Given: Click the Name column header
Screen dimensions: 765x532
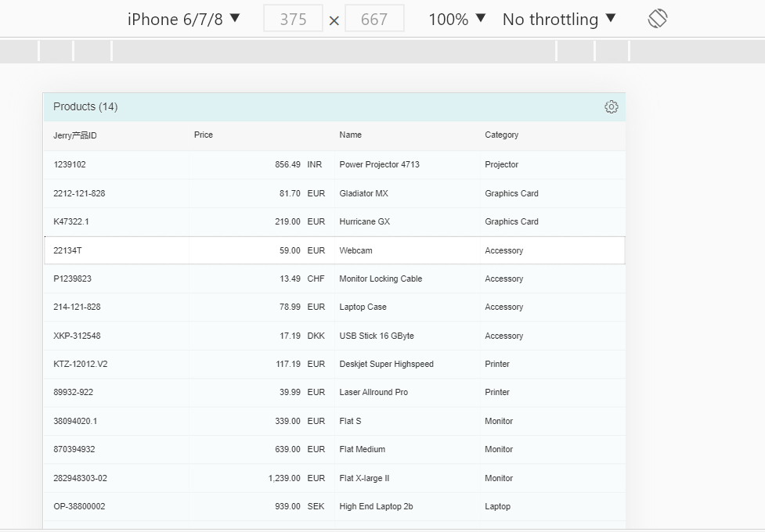Looking at the screenshot, I should coord(350,135).
